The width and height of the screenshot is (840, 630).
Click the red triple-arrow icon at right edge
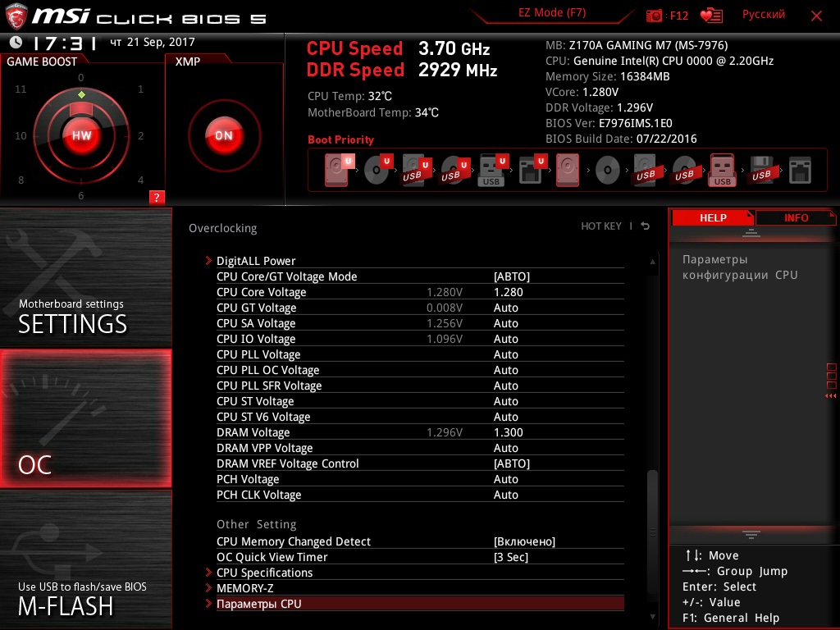point(831,396)
